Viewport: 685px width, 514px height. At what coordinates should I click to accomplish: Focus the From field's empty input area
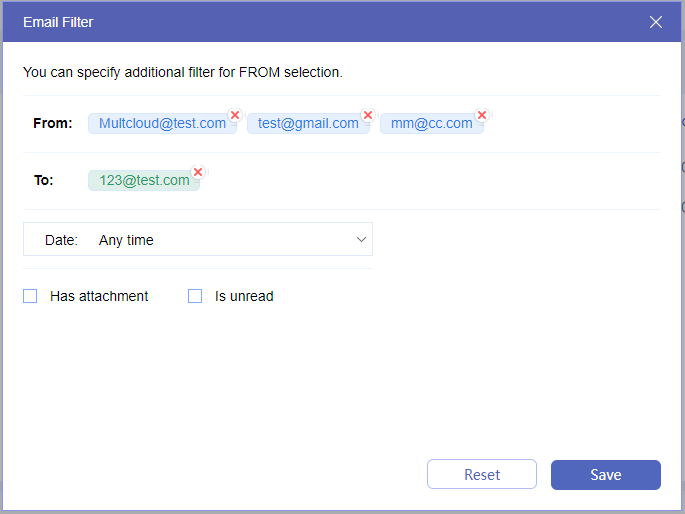point(570,123)
